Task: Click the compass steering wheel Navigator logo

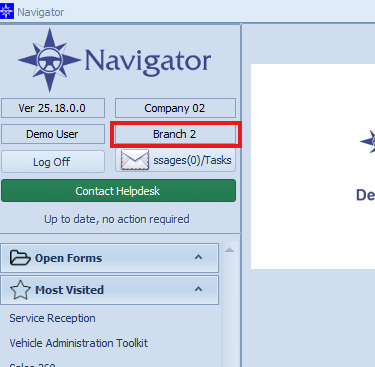Action: pyautogui.click(x=49, y=60)
